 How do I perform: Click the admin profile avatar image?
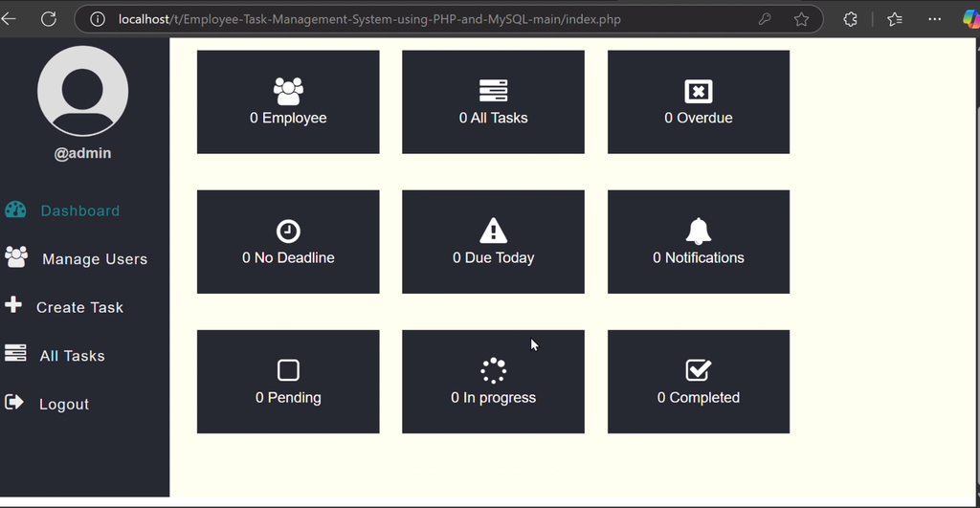tap(82, 91)
